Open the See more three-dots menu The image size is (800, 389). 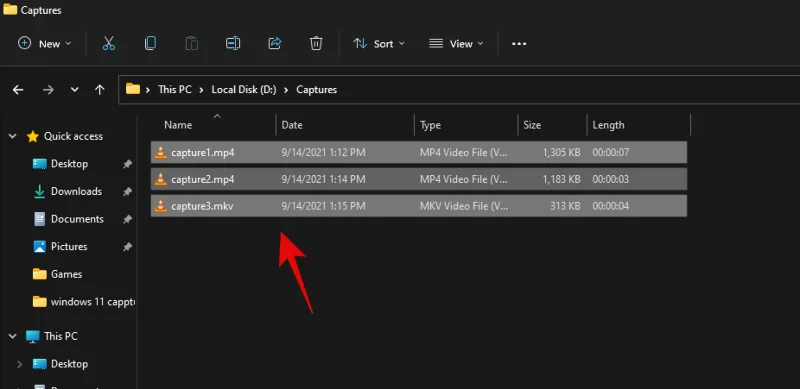click(519, 44)
